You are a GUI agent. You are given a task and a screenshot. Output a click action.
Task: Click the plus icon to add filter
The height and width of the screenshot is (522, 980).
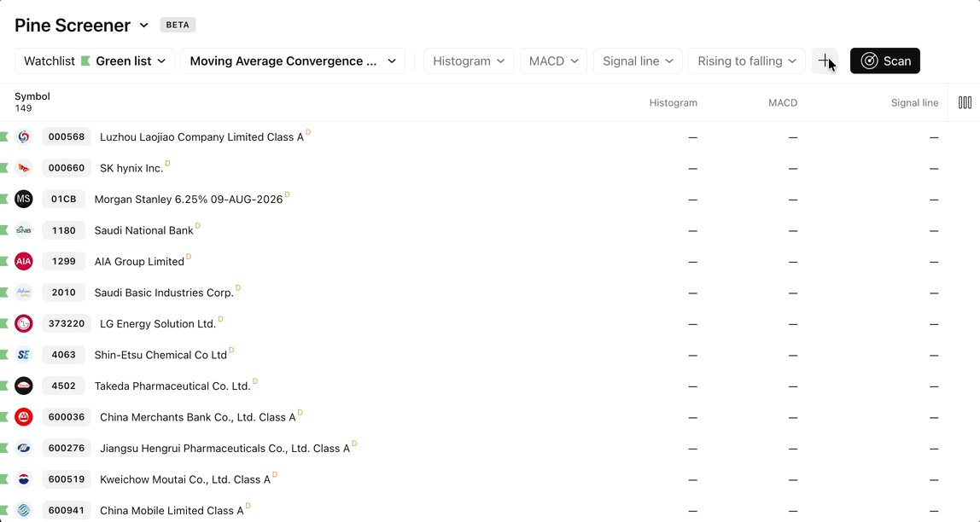pyautogui.click(x=825, y=61)
